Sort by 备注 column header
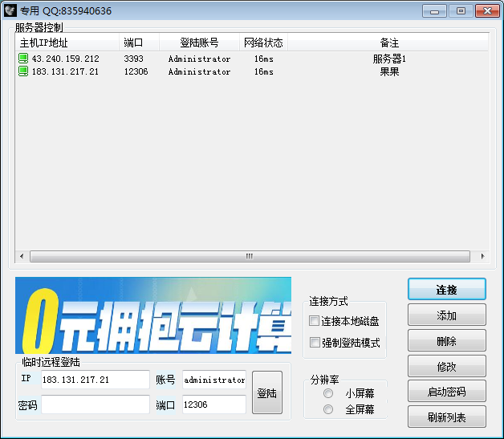 click(388, 43)
